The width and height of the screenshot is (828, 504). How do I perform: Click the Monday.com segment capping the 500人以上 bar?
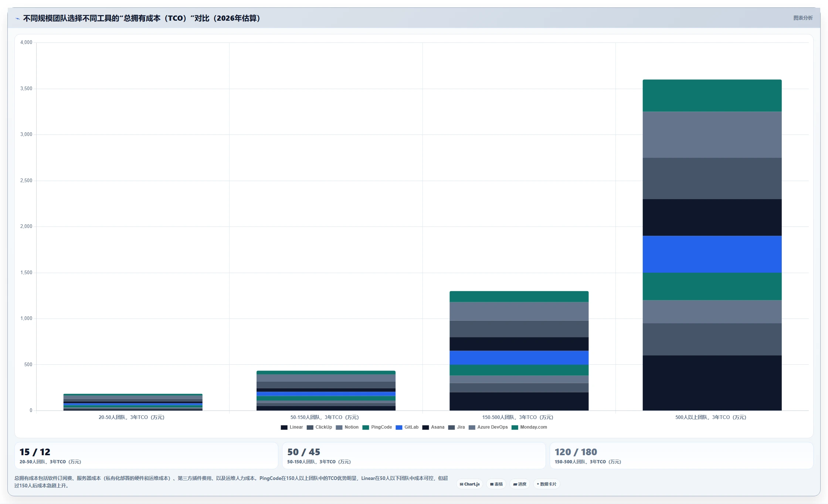coord(712,96)
